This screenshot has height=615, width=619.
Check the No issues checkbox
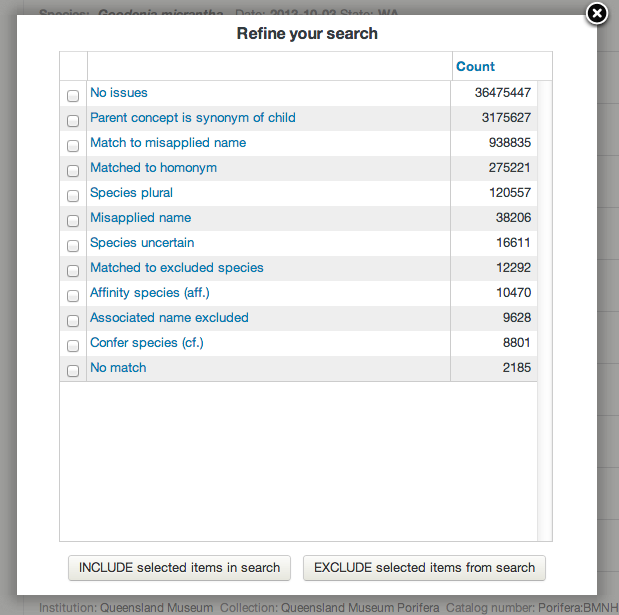(x=73, y=96)
